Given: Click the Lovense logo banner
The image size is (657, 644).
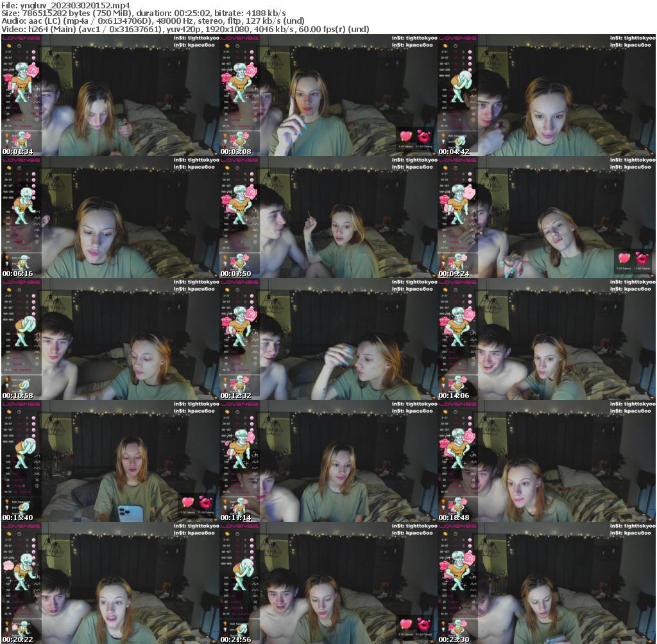Looking at the screenshot, I should (21, 39).
